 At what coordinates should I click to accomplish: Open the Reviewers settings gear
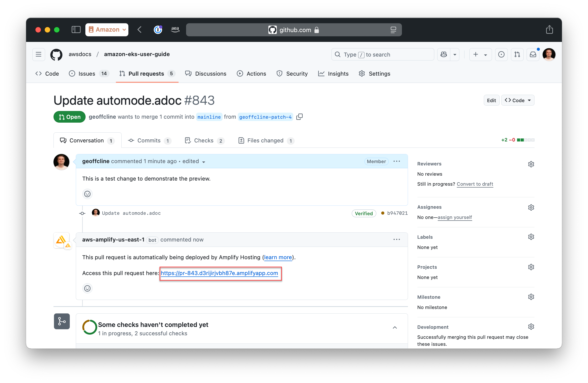(531, 164)
